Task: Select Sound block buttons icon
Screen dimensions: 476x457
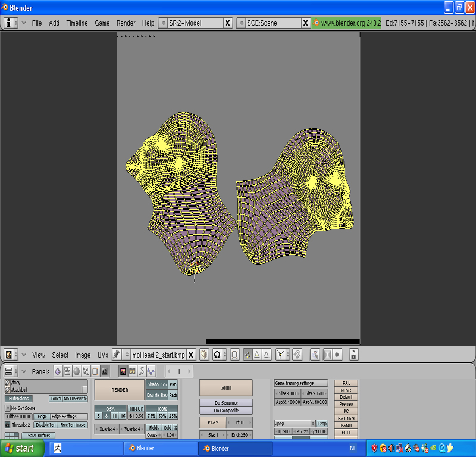Action: pos(151,371)
